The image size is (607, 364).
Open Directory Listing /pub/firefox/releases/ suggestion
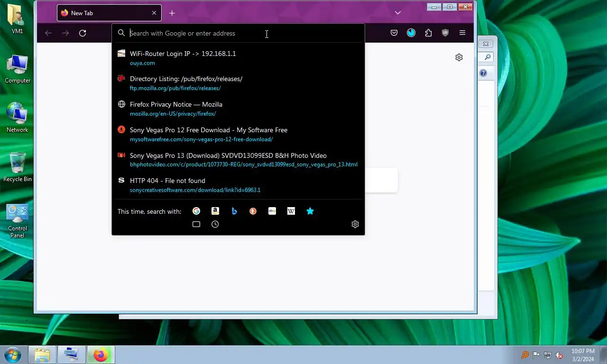point(238,83)
